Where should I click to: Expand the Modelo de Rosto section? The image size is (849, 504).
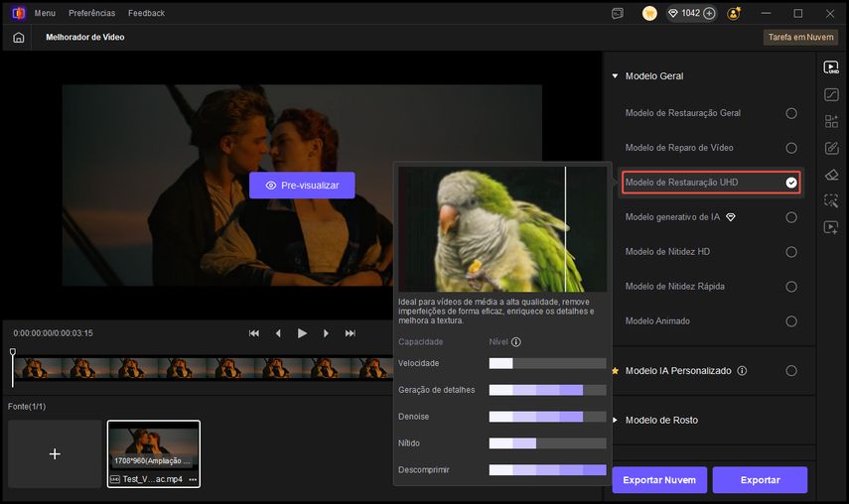[x=615, y=421]
